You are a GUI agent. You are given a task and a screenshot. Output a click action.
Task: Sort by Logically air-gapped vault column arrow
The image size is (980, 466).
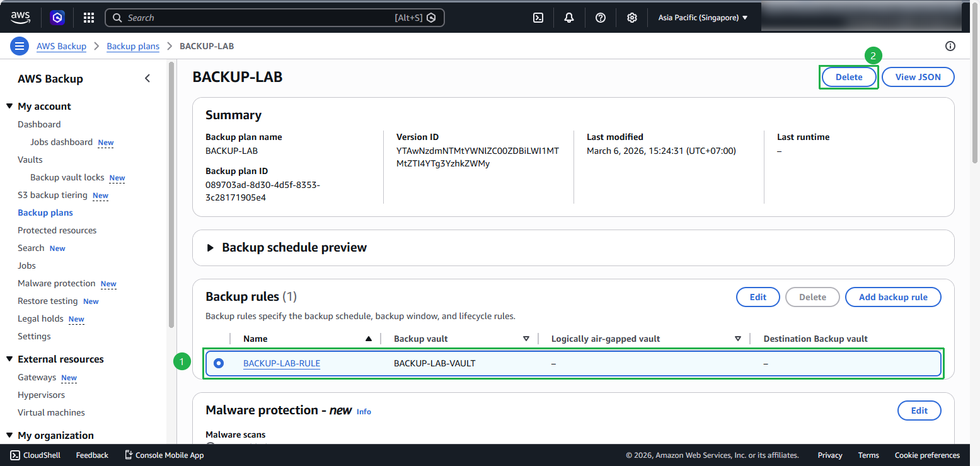click(738, 339)
